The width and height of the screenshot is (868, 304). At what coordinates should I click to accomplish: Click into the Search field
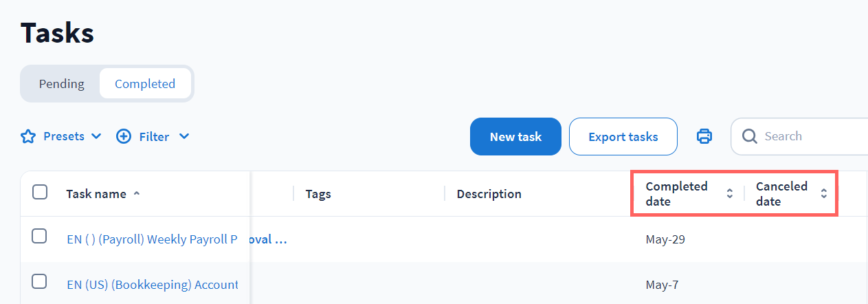click(811, 136)
